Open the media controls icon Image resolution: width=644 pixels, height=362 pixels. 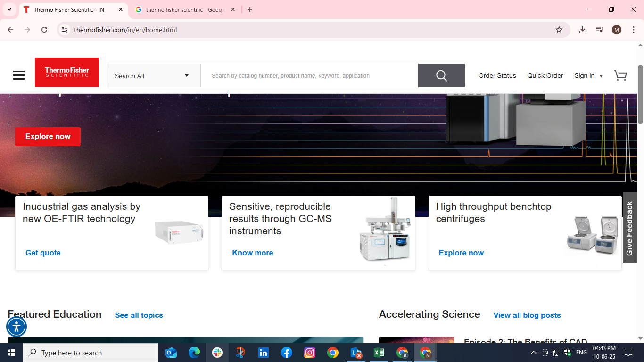pos(600,30)
